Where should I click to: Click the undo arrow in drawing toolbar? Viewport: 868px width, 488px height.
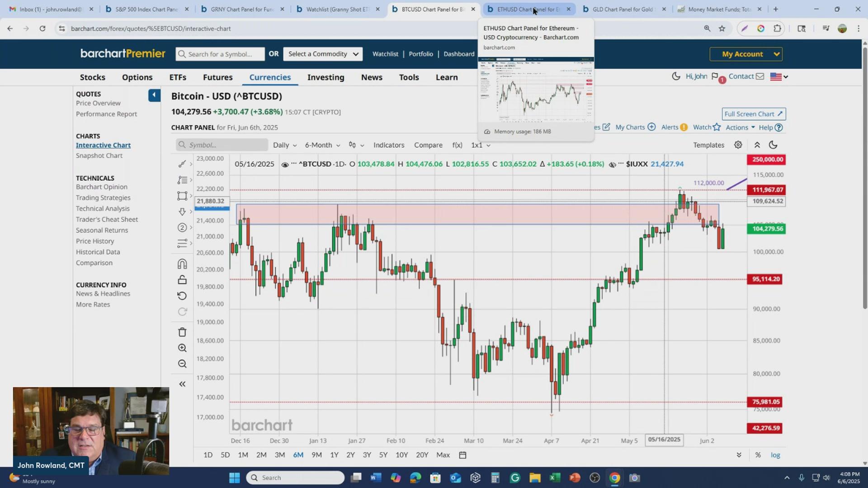[182, 296]
